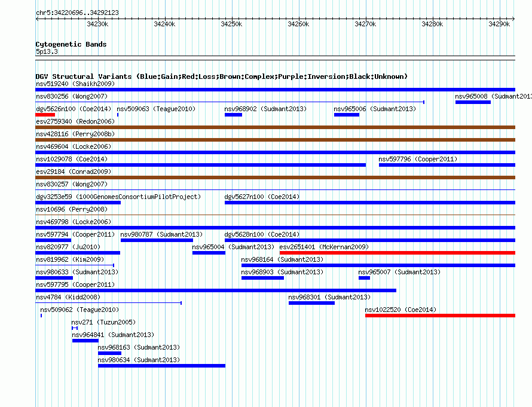532x407 pixels.
Task: Click nsv968164 (Sudmant2013) label
Action: tap(282, 259)
